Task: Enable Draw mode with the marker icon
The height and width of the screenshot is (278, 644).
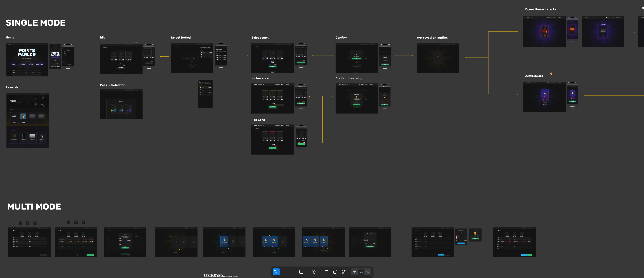Action: tap(354, 272)
